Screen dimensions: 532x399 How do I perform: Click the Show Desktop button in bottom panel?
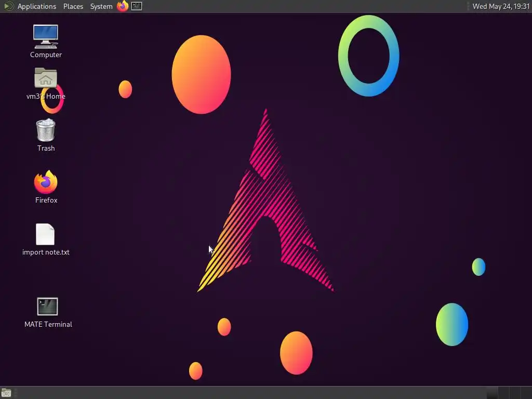coord(6,393)
